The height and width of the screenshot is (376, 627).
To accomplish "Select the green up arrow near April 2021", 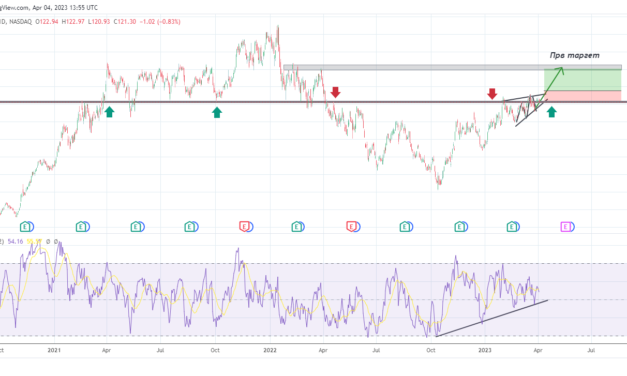I will click(x=109, y=112).
